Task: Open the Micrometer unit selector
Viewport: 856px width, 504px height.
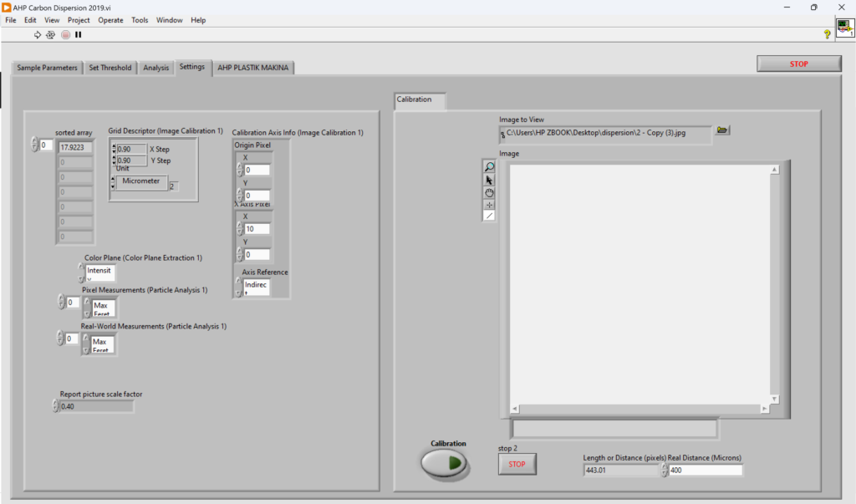Action: pyautogui.click(x=141, y=181)
